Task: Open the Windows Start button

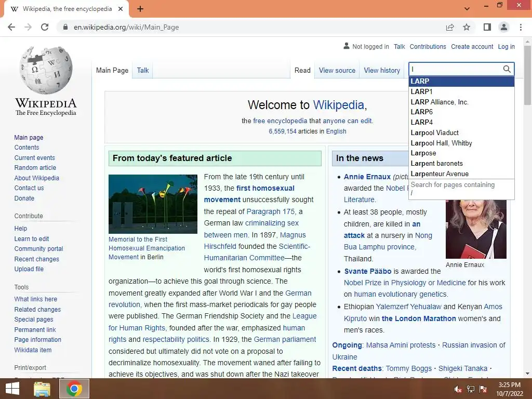Action: (12, 389)
